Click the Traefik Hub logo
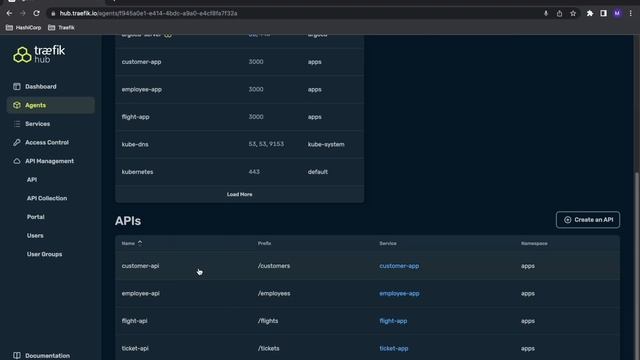Viewport: 640px width, 360px height. (39, 54)
